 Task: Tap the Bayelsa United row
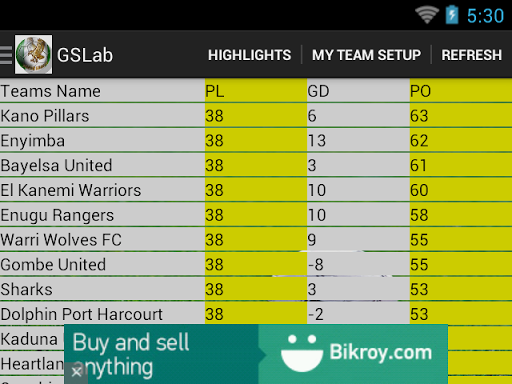click(256, 165)
